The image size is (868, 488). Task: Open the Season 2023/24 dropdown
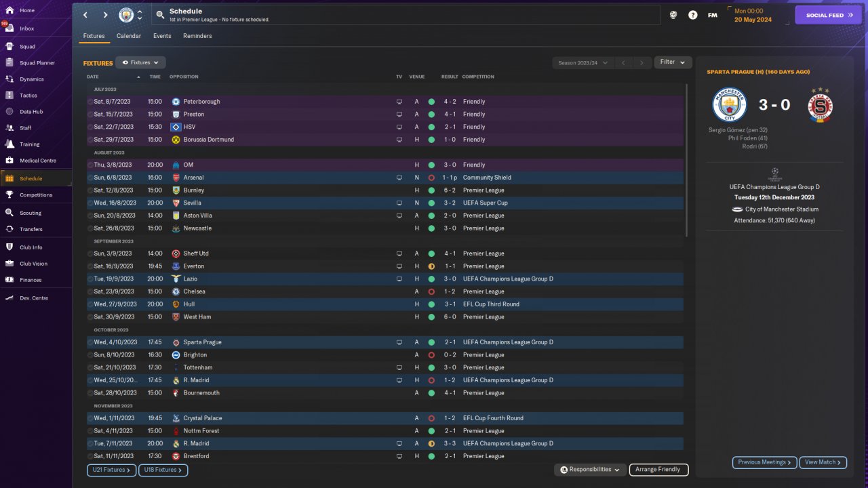coord(583,63)
